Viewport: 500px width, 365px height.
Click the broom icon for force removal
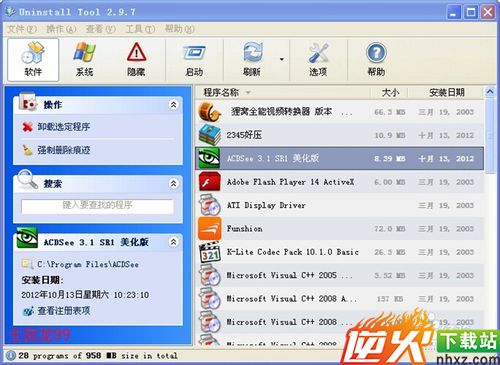pyautogui.click(x=27, y=150)
